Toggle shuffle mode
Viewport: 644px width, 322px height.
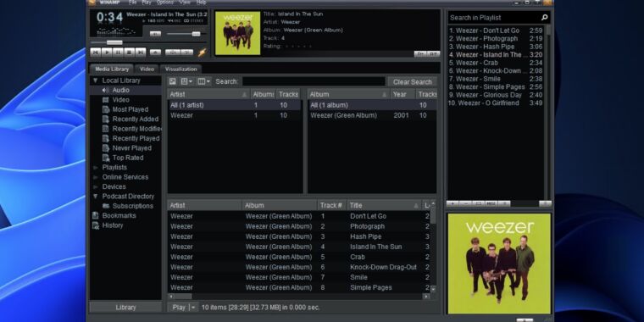pyautogui.click(x=173, y=53)
